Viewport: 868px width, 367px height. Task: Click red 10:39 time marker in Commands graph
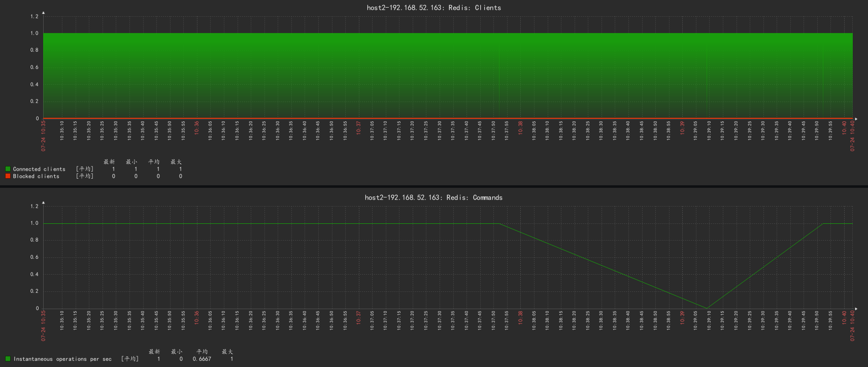(x=683, y=317)
